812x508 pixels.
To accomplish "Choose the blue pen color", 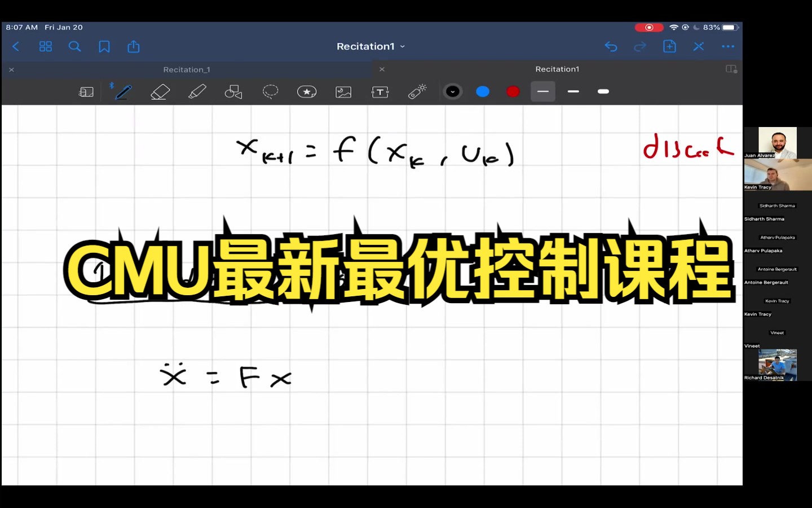I will 483,91.
